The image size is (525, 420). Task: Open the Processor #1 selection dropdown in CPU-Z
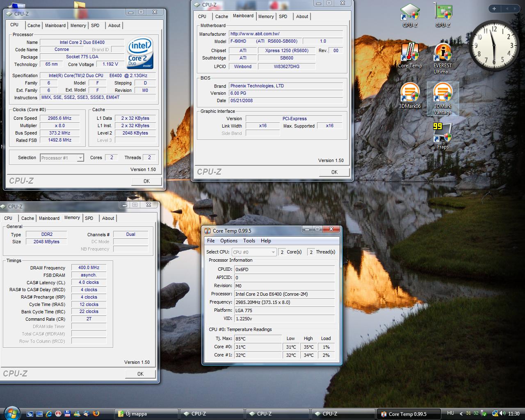pos(62,158)
